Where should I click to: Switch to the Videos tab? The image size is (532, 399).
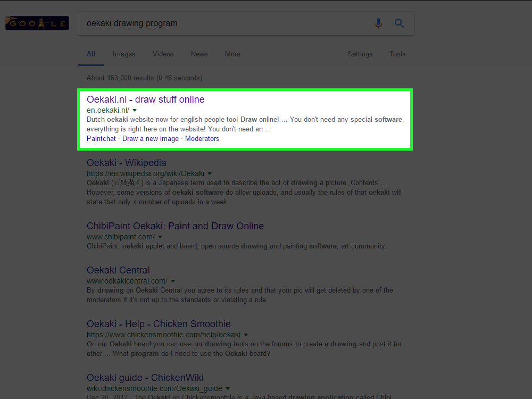coord(163,54)
